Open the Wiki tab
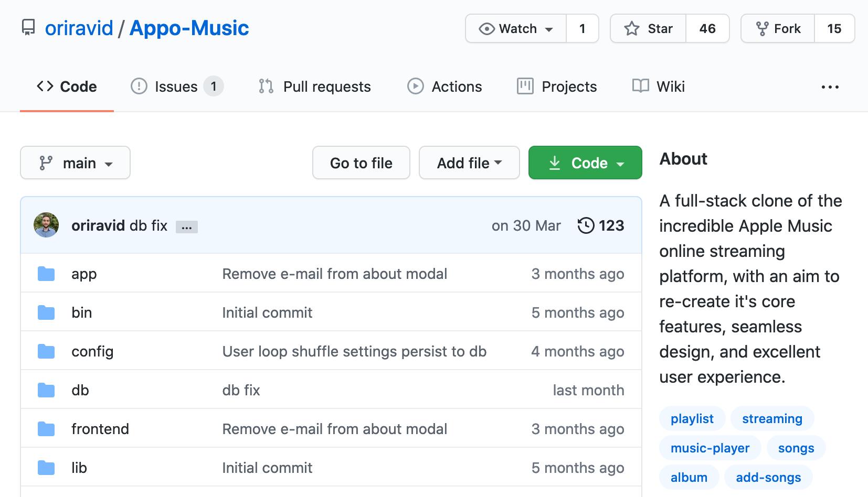 click(x=659, y=87)
